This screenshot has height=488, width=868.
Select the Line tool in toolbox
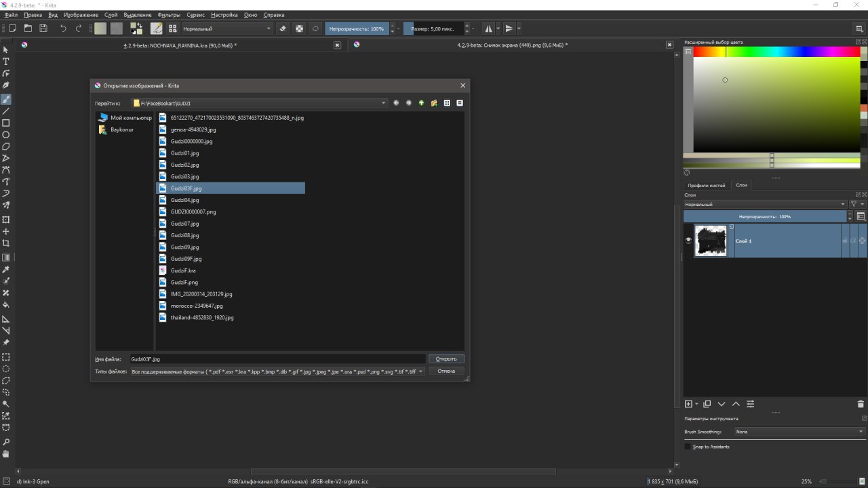pyautogui.click(x=6, y=111)
